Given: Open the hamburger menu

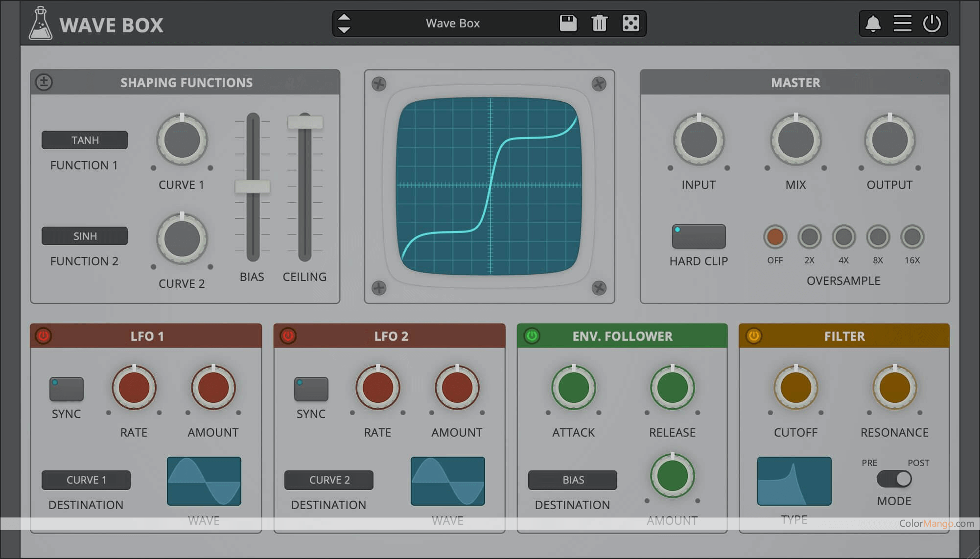Looking at the screenshot, I should (x=903, y=23).
